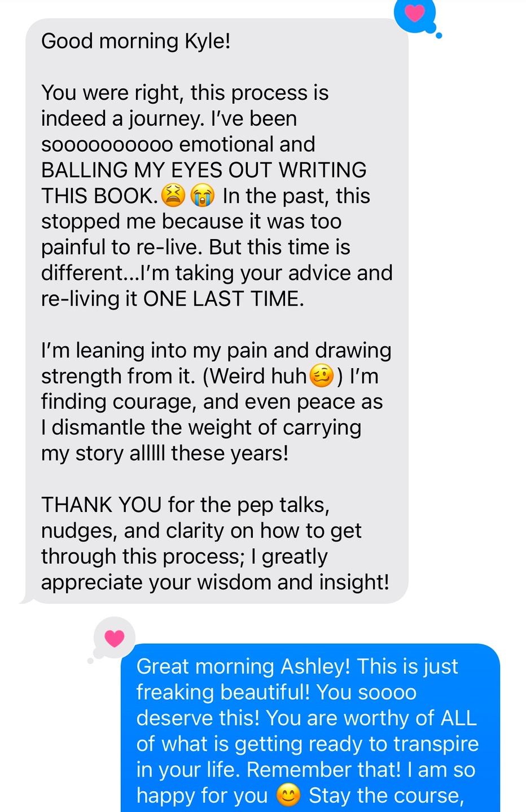The height and width of the screenshot is (812, 526).
Task: Click the 'ONE LAST TIME.' text
Action: (x=223, y=299)
